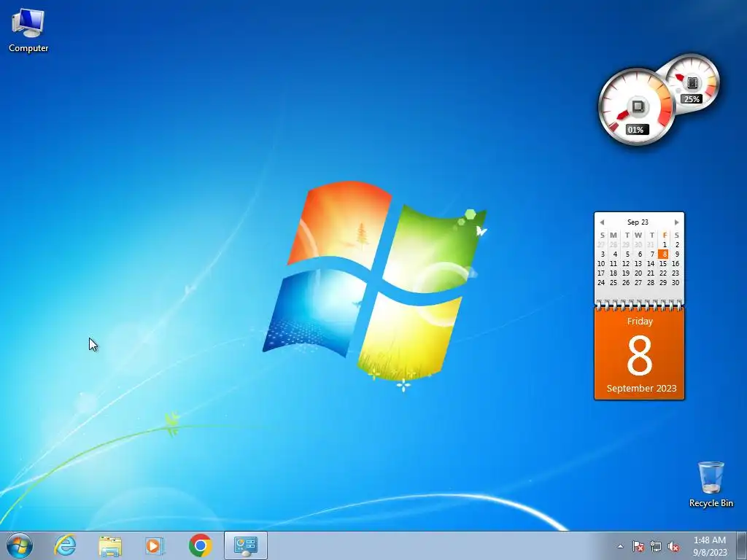The image size is (747, 560).
Task: Select date 1 in calendar gadget
Action: pos(665,244)
